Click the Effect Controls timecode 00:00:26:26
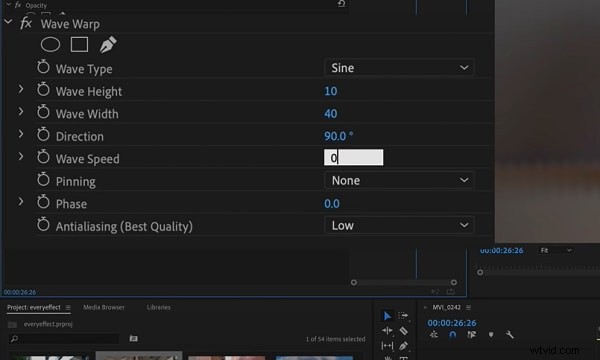600x360 pixels. (x=20, y=292)
